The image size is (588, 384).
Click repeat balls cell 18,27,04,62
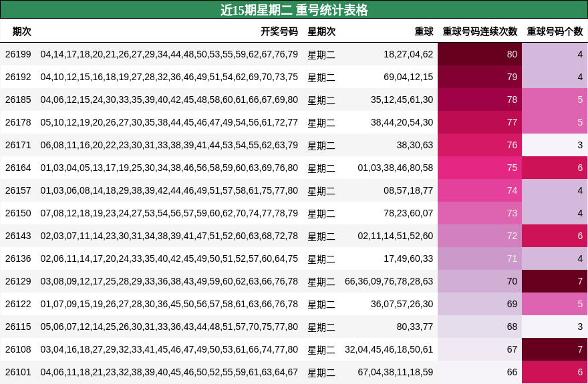pos(408,54)
